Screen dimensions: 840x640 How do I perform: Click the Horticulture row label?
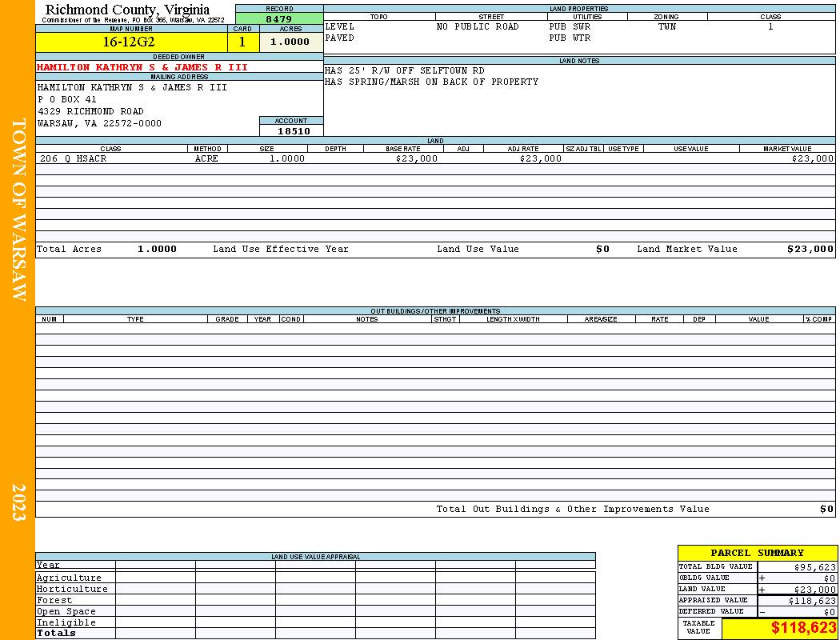pos(72,589)
